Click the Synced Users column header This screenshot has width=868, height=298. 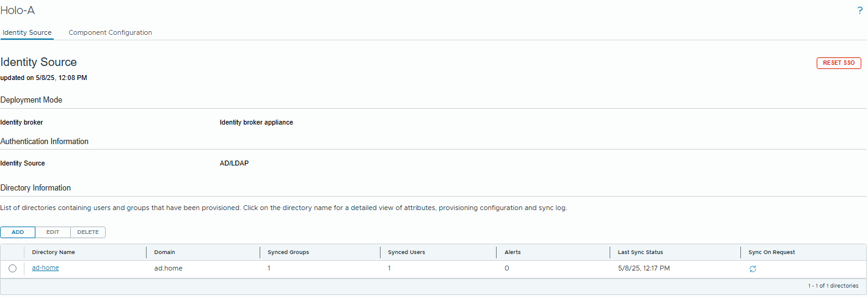(406, 252)
